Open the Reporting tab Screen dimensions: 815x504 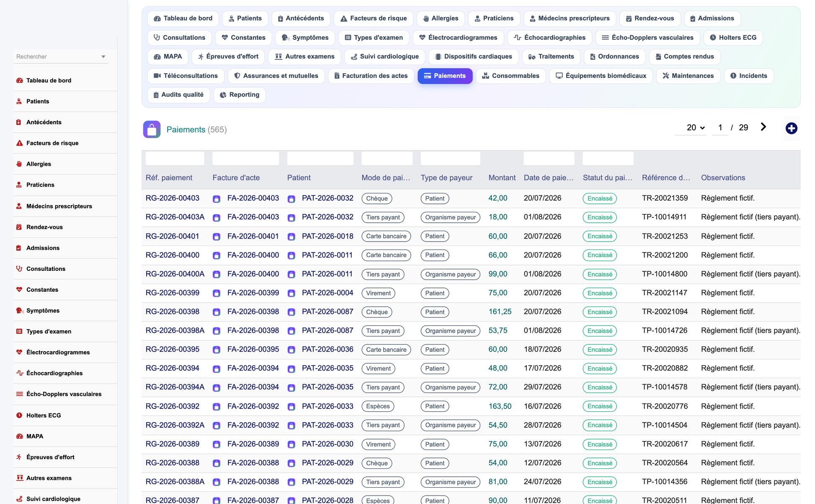point(240,95)
